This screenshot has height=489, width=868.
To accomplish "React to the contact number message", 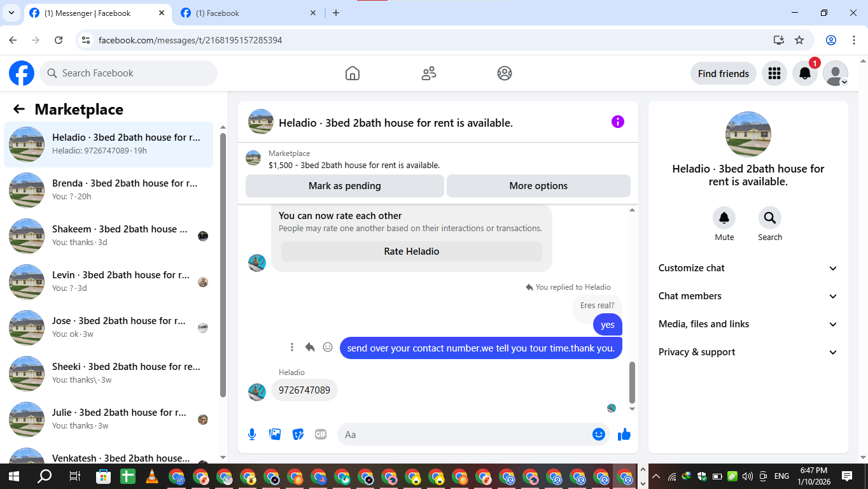I will coord(328,347).
